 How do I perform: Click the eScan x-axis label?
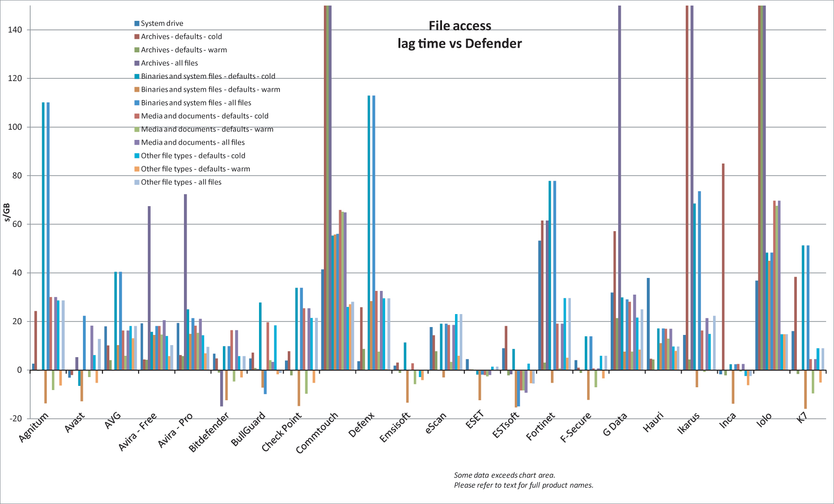click(x=436, y=423)
